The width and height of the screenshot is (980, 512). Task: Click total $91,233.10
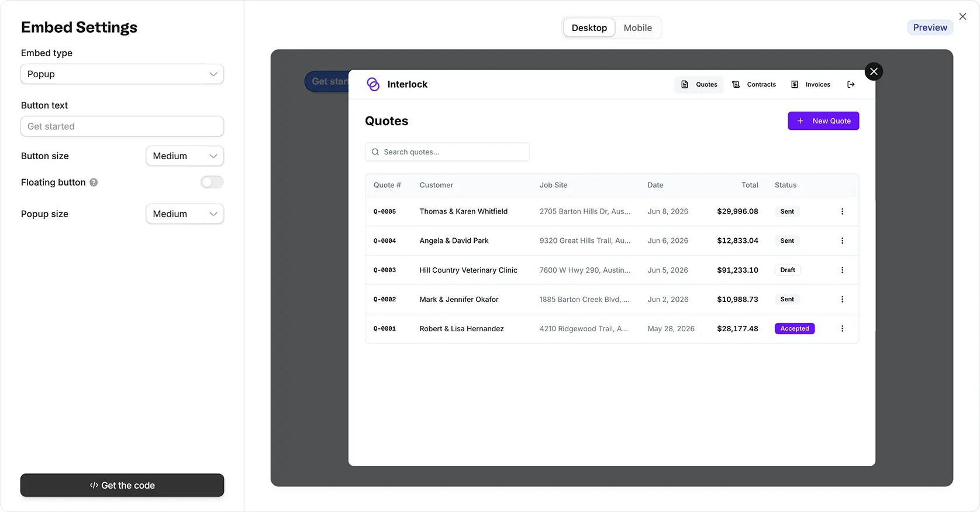click(737, 270)
